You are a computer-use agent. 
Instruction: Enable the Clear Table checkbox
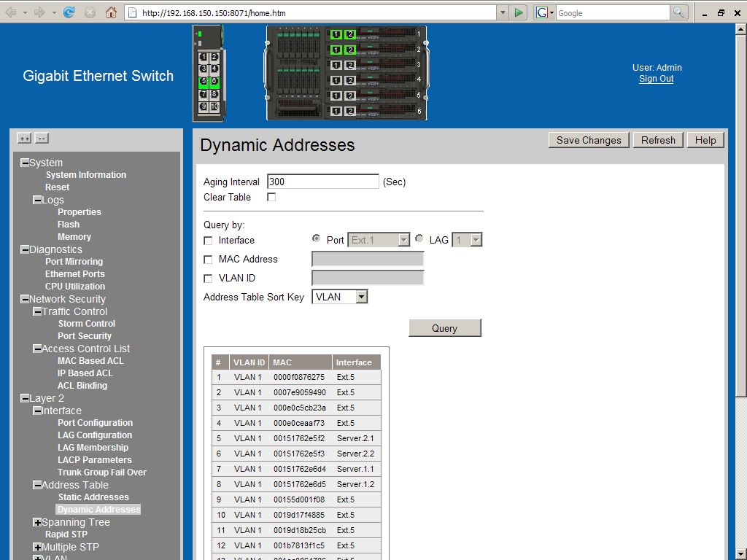click(x=271, y=197)
